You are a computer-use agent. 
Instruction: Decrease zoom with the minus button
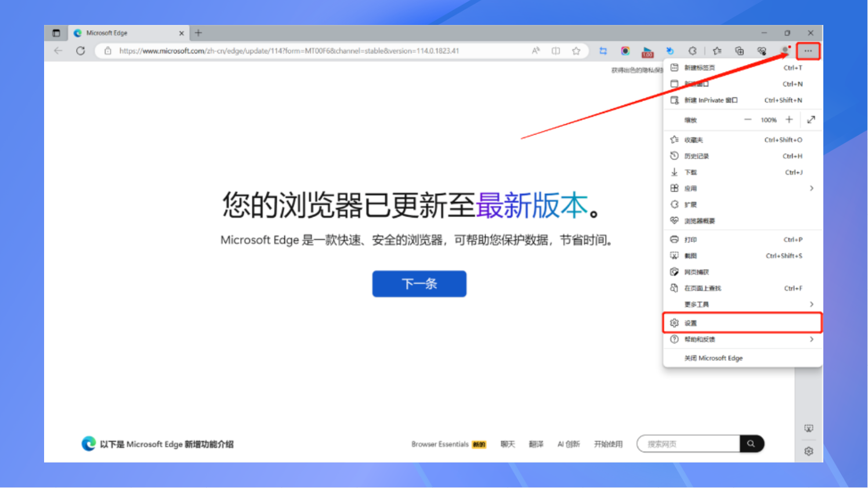(748, 120)
